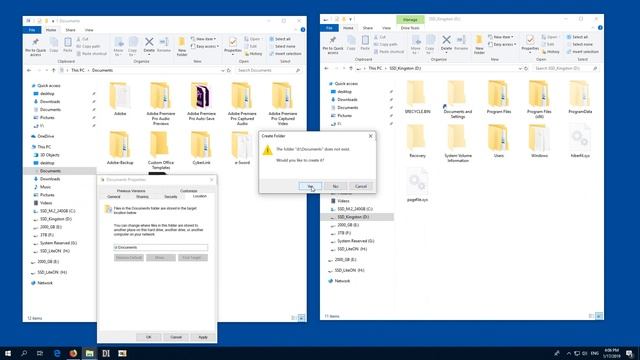Open Firefox from taskbar

click(x=73, y=353)
